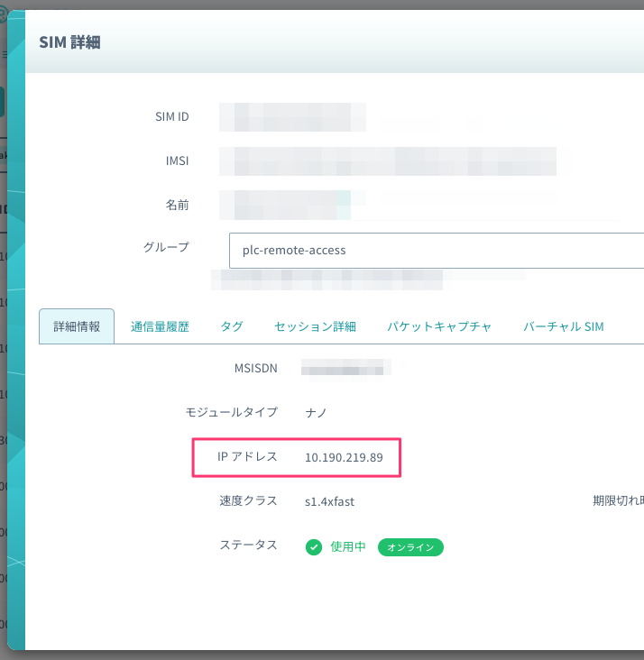Switch to the 詳細情報 tab

point(77,326)
